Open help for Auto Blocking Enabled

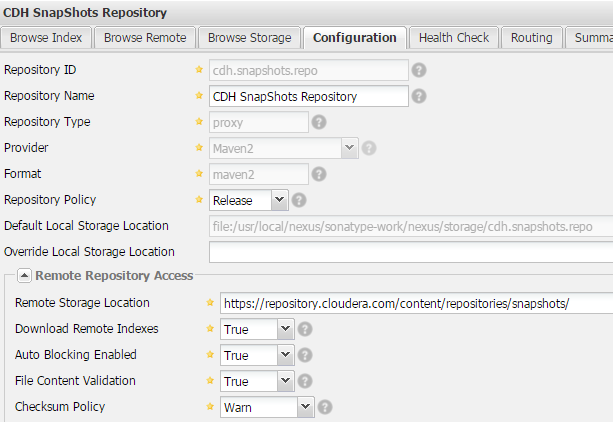point(305,355)
